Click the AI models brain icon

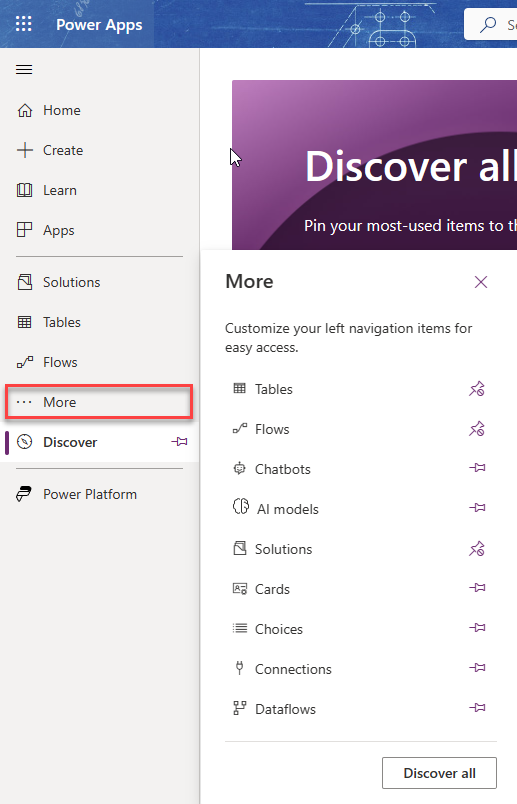click(x=241, y=506)
